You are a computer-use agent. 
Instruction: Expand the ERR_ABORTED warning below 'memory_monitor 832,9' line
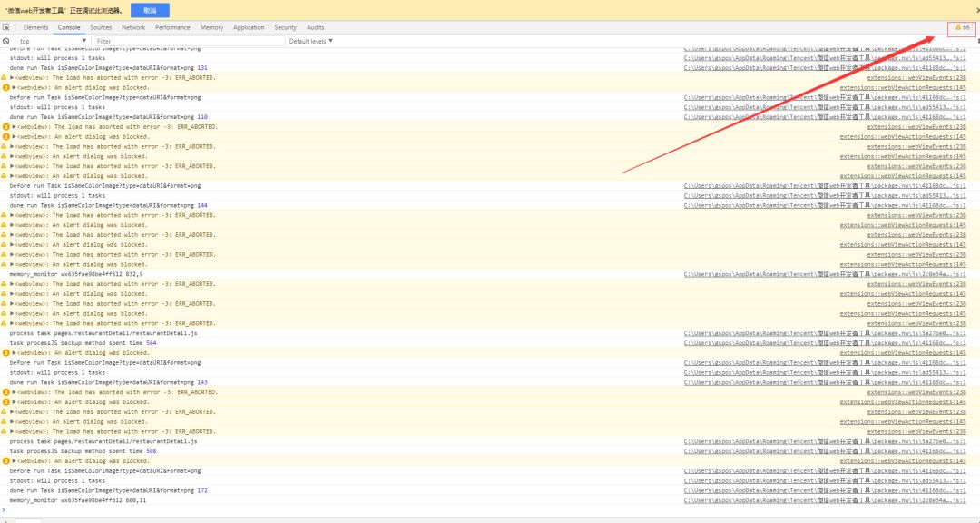[13, 284]
